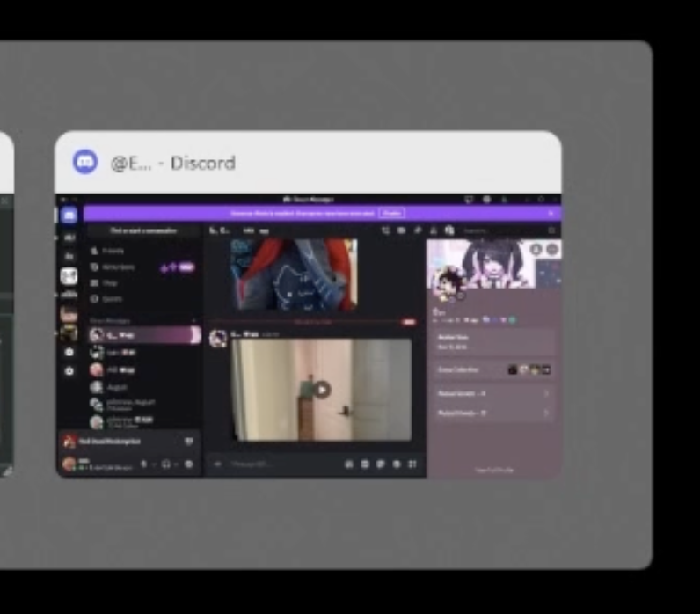
Task: Toggle microphone mute
Action: pyautogui.click(x=143, y=464)
